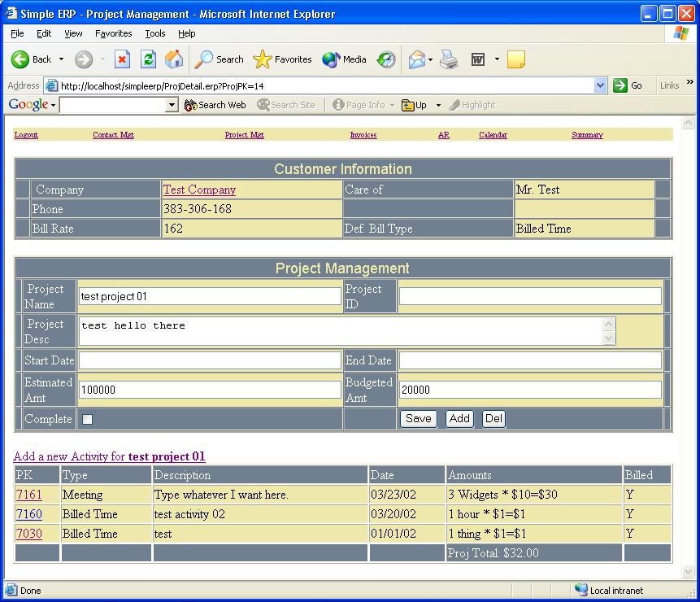Go to Home page icon
Image resolution: width=700 pixels, height=602 pixels.
(174, 59)
